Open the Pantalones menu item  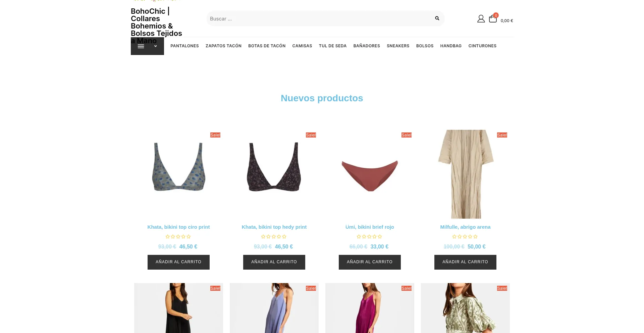[x=184, y=46]
